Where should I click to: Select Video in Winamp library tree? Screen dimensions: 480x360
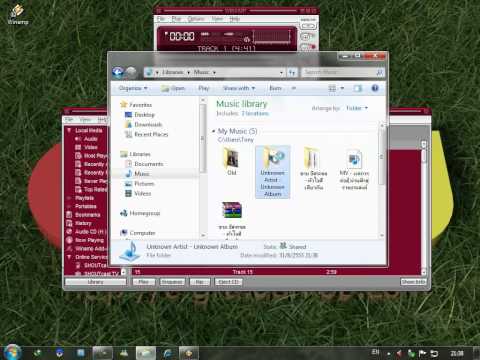pos(86,147)
